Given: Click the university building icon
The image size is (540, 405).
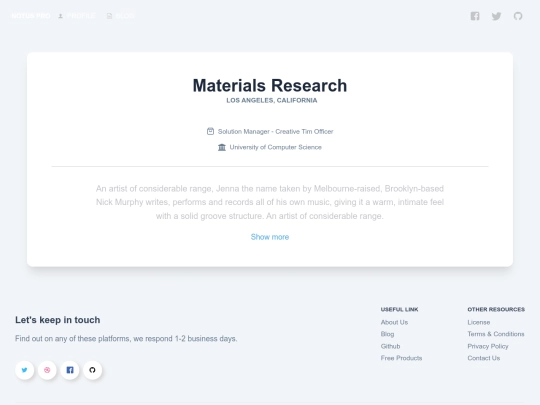Looking at the screenshot, I should (222, 147).
